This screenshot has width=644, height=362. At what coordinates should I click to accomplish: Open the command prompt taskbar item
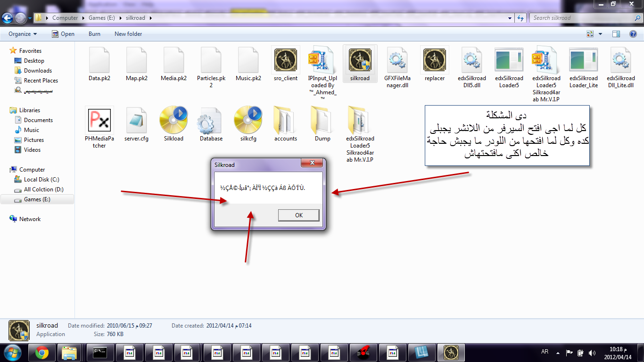tap(100, 352)
